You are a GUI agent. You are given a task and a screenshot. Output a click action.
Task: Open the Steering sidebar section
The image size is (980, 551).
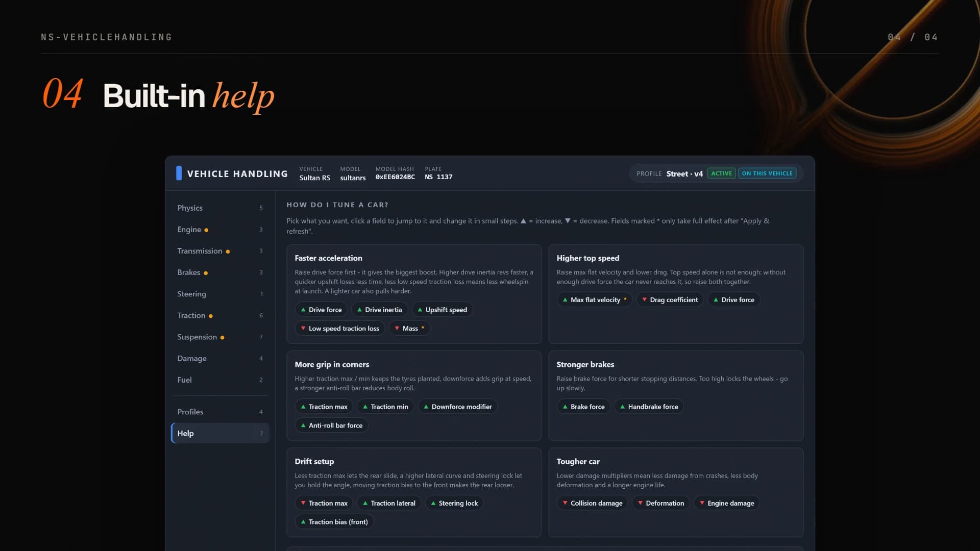click(x=220, y=294)
